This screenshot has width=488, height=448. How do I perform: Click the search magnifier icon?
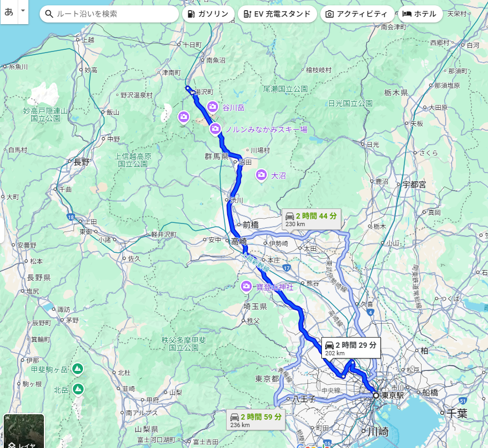pos(49,14)
